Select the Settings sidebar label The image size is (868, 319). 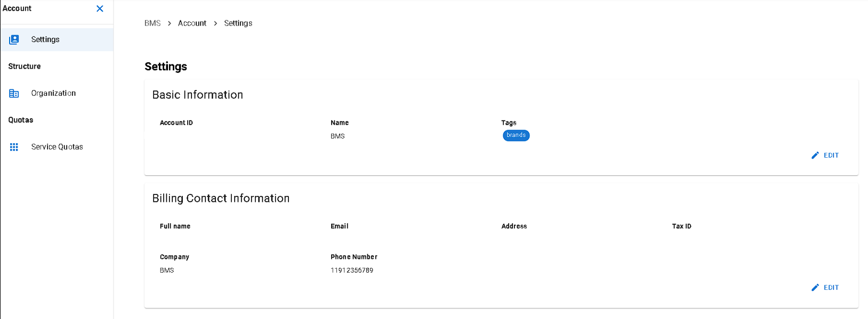[45, 39]
